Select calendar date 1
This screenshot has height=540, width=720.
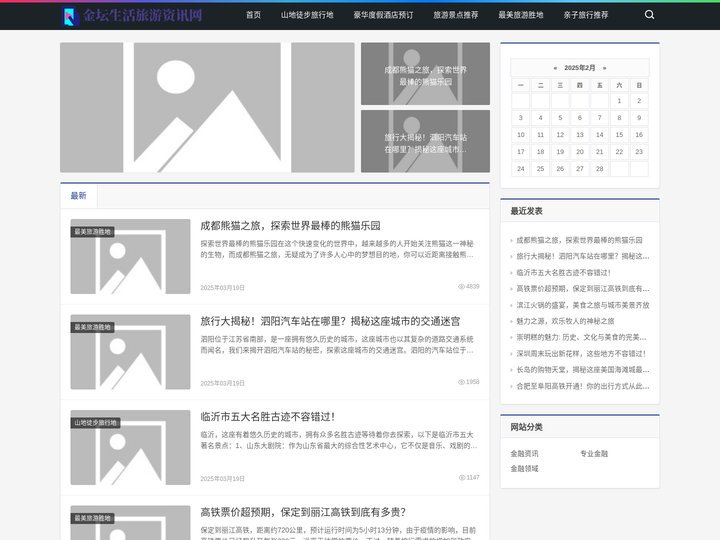(619, 101)
